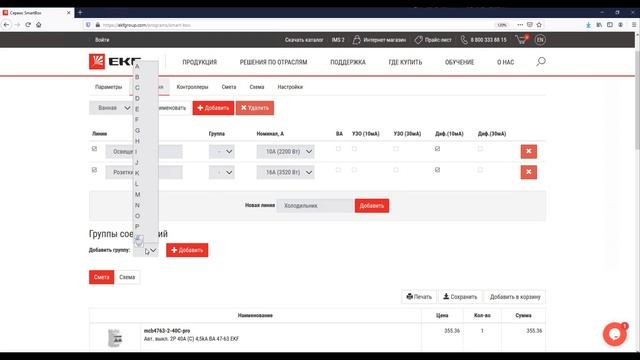This screenshot has height=360, width=640.
Task: Check Диф.(30мА) for Освещение row
Action: click(480, 149)
